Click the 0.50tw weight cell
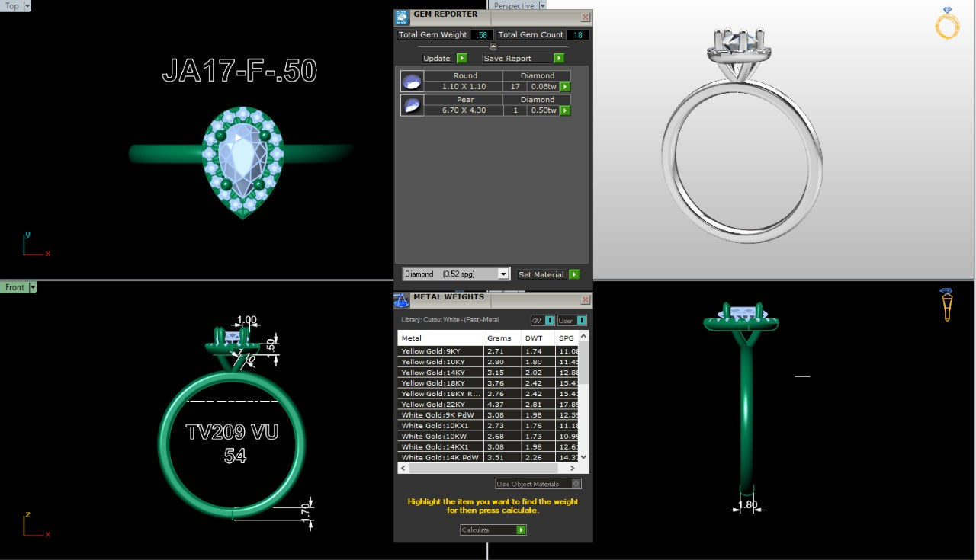 544,110
